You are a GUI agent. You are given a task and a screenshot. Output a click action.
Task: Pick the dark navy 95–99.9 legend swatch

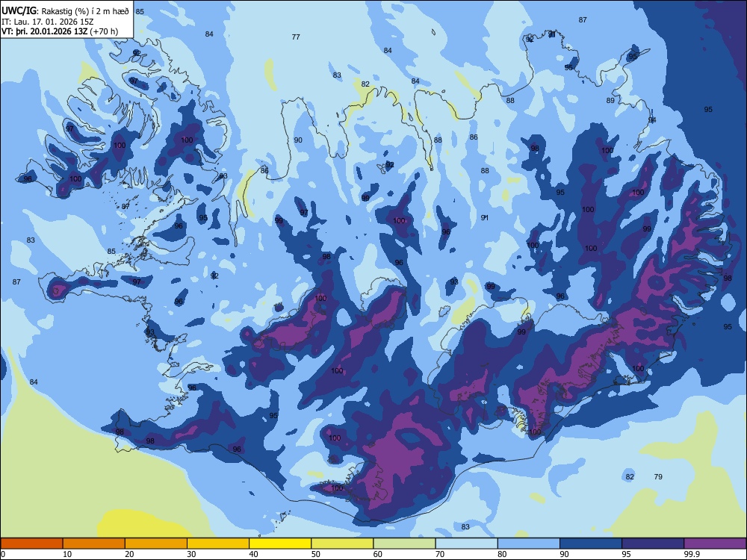click(x=653, y=544)
